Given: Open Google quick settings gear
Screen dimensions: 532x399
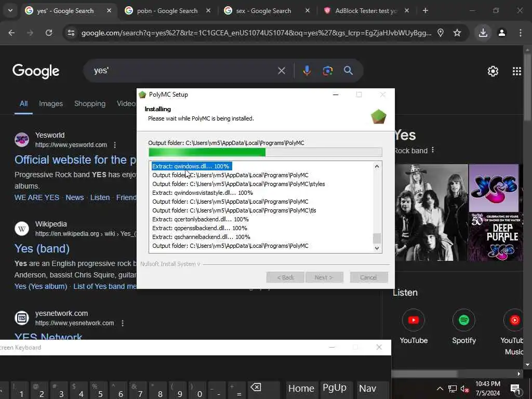Looking at the screenshot, I should [x=493, y=71].
